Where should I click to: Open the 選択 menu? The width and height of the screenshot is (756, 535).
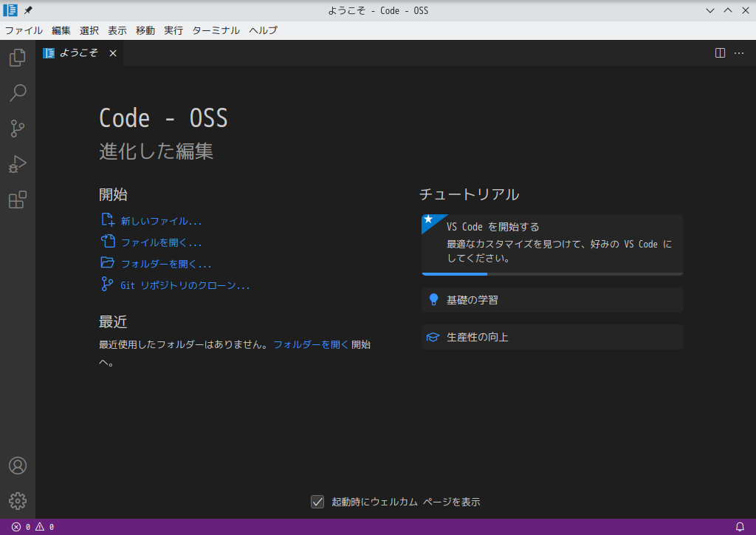click(x=89, y=30)
